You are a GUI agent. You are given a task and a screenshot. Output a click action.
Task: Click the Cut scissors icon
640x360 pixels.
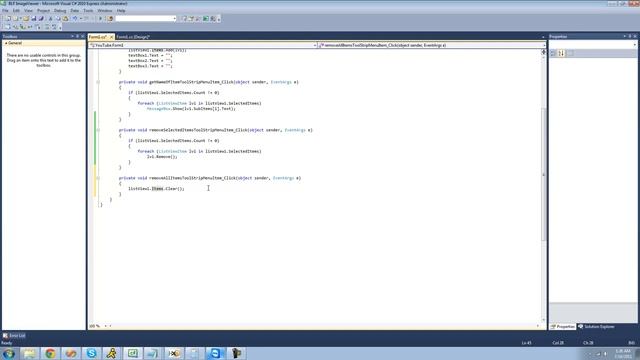[50, 18]
